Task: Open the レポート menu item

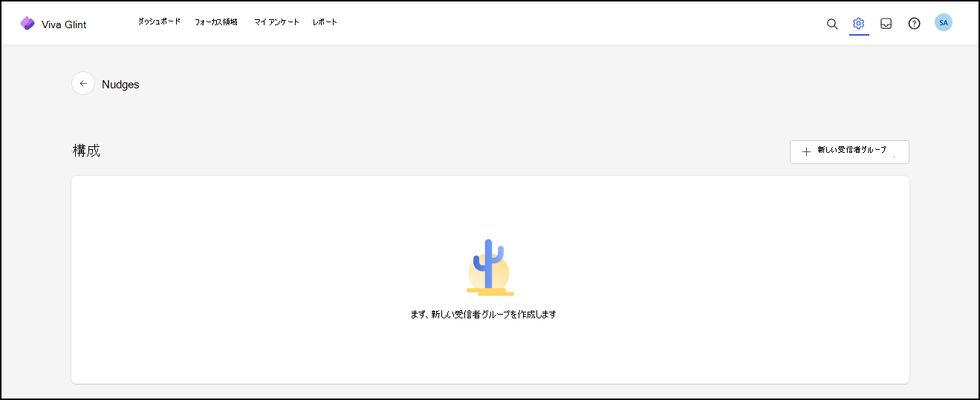Action: tap(325, 22)
